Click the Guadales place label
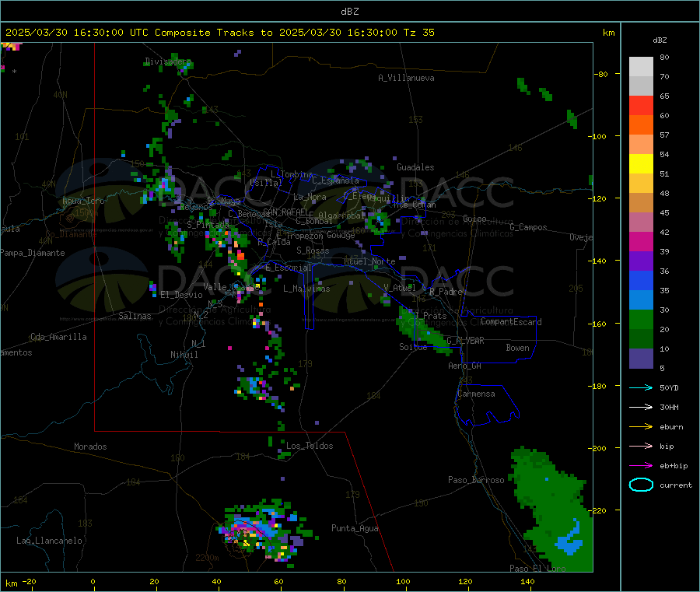This screenshot has height=592, width=700. [x=415, y=167]
